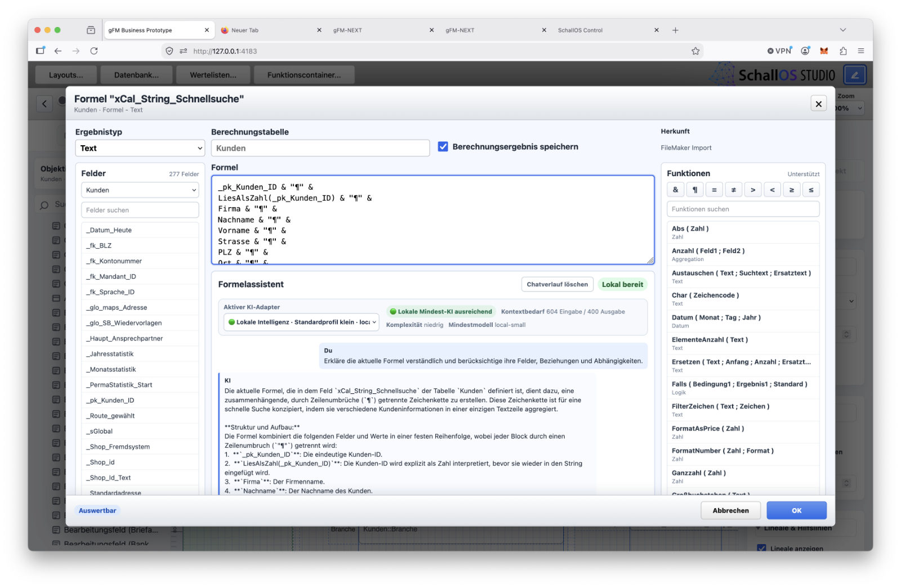The width and height of the screenshot is (901, 588).
Task: Insert the ampersand operator button
Action: coord(675,190)
